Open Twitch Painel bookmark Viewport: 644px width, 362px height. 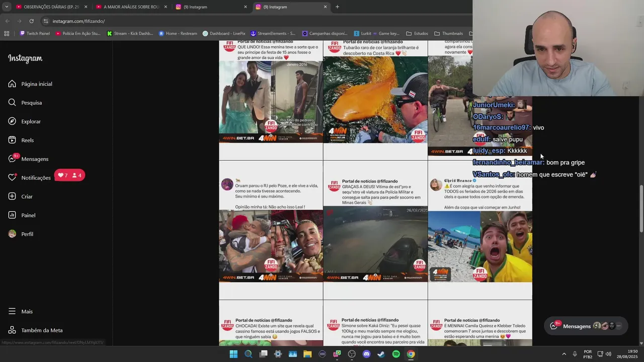pos(35,34)
